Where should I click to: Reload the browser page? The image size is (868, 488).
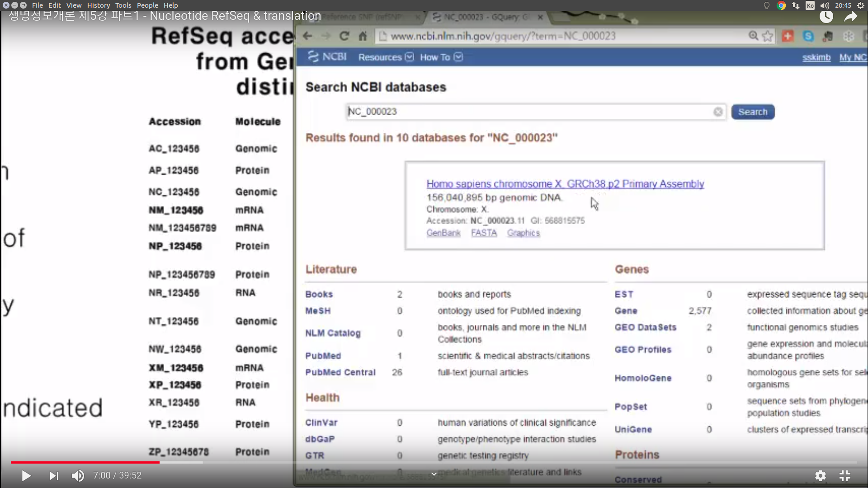pyautogui.click(x=344, y=36)
